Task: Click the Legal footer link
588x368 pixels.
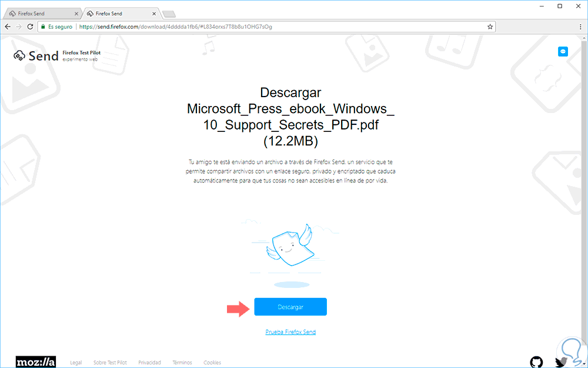Action: point(76,362)
